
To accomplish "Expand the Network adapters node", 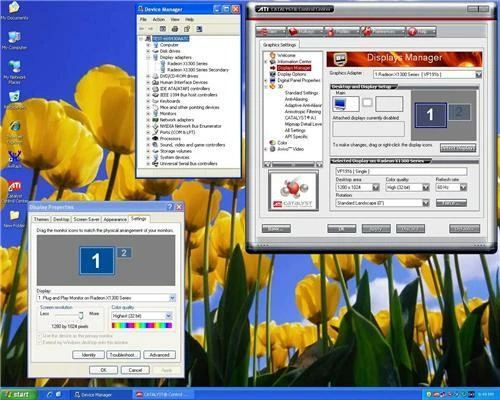I will (148, 120).
